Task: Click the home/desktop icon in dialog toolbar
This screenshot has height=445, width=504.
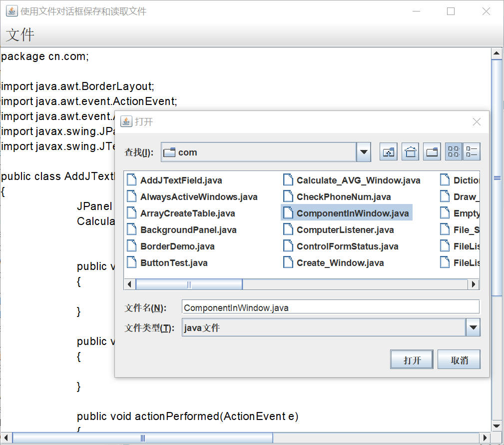Action: pyautogui.click(x=410, y=151)
